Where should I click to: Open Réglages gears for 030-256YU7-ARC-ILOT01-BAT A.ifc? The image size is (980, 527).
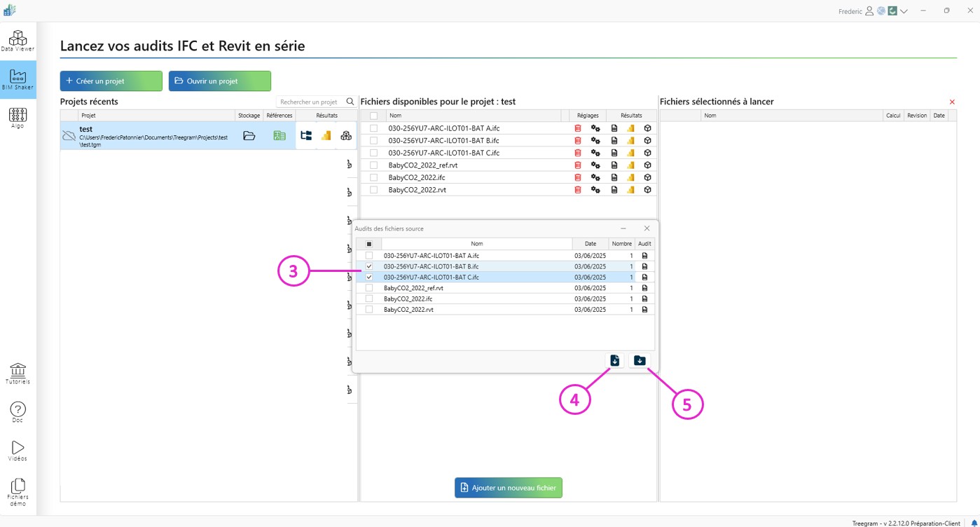595,128
